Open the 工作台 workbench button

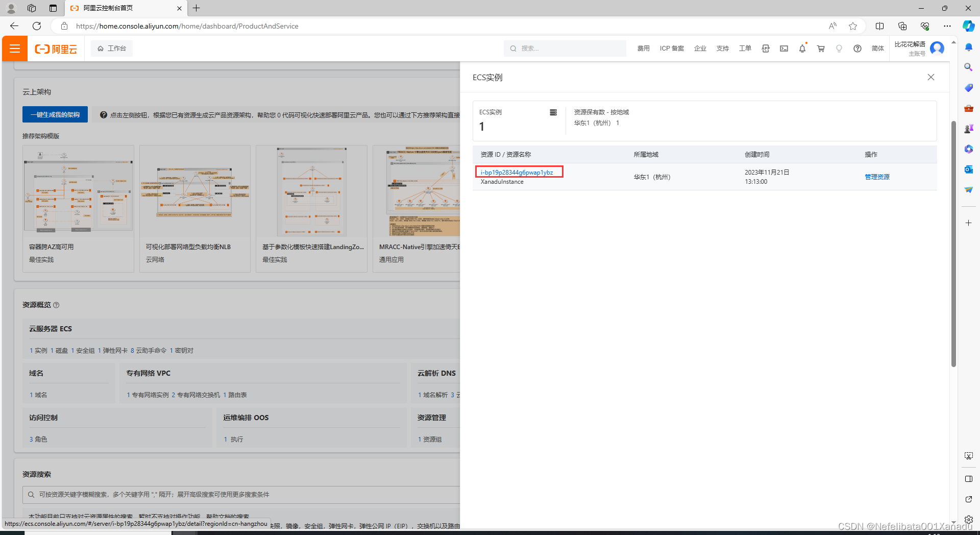pos(112,48)
